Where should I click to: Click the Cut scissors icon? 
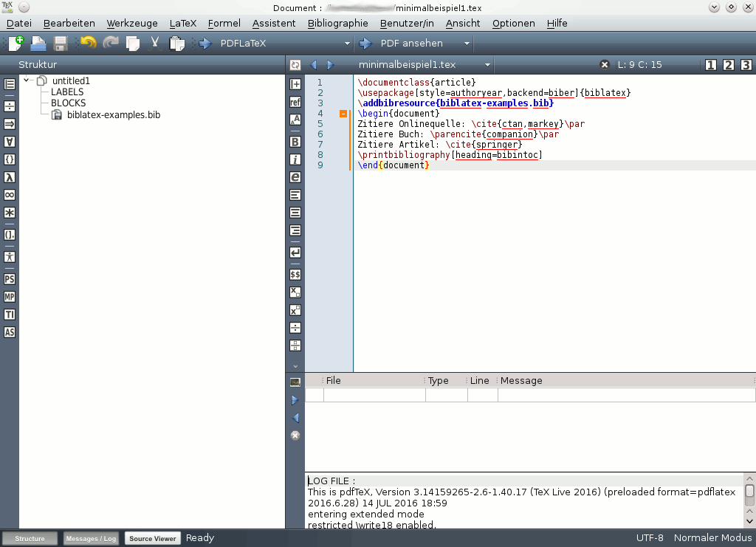[155, 44]
